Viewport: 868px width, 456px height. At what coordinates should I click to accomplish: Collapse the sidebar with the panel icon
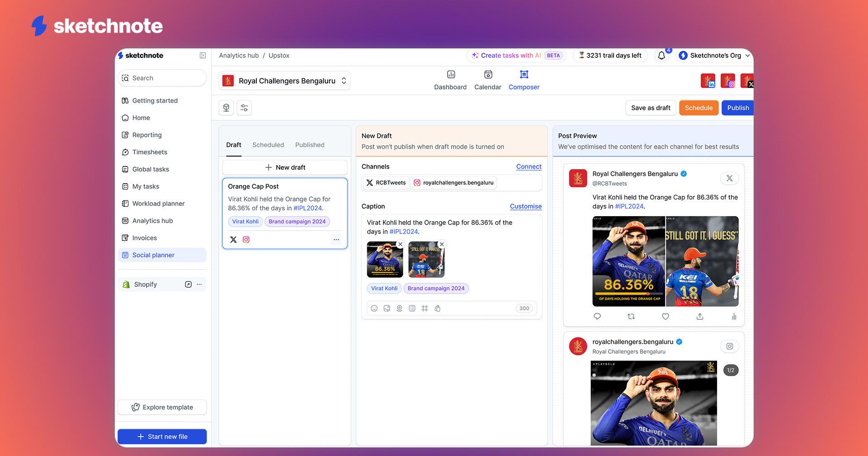203,55
